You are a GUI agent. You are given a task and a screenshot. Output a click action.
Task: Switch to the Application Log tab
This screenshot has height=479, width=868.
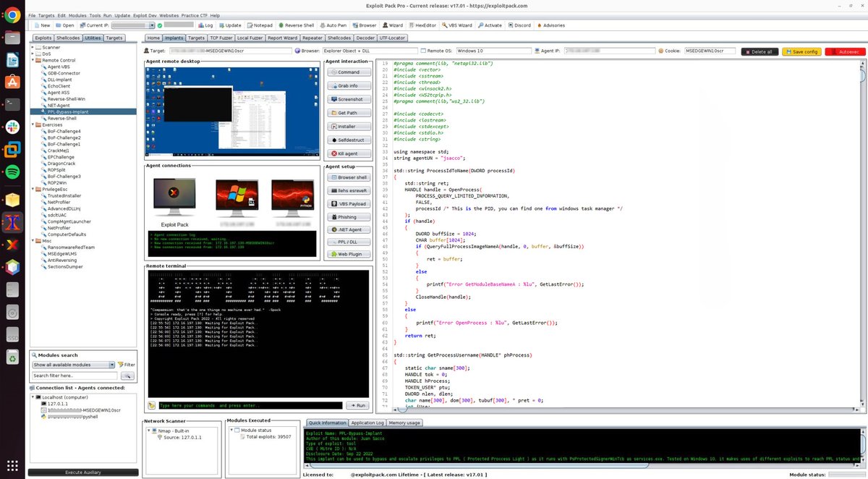(367, 423)
